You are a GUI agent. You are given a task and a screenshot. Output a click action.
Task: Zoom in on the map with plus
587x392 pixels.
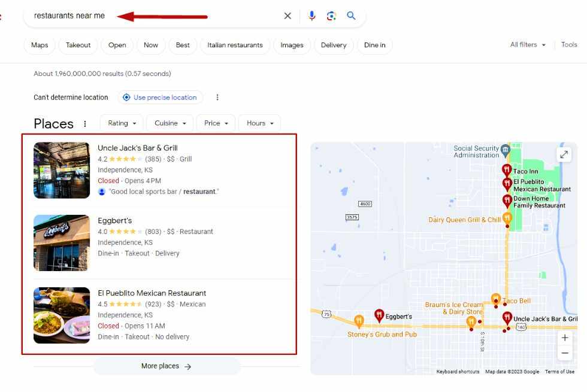point(565,338)
